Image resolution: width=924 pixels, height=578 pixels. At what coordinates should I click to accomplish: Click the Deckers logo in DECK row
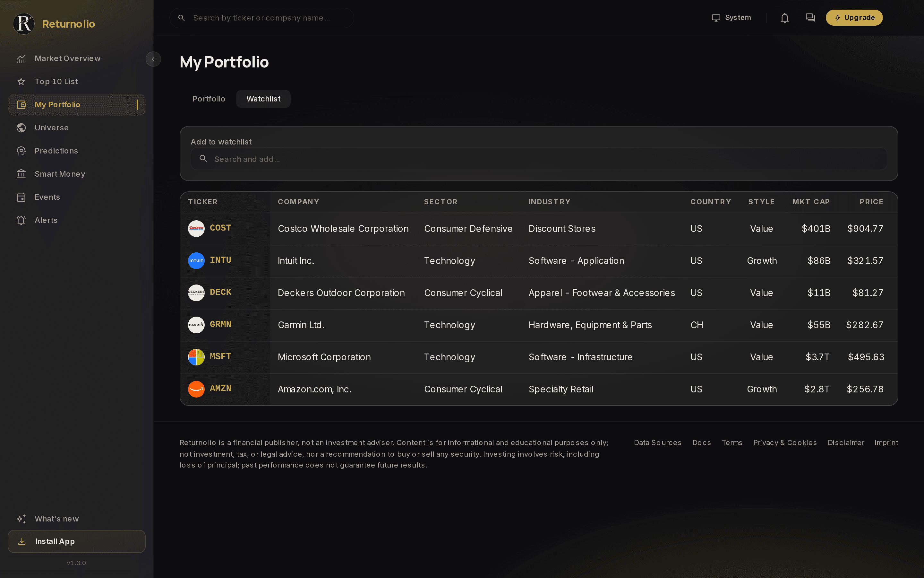(196, 293)
